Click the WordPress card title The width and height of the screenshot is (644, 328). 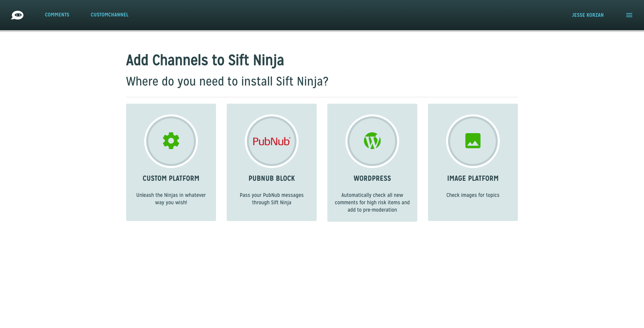(372, 178)
